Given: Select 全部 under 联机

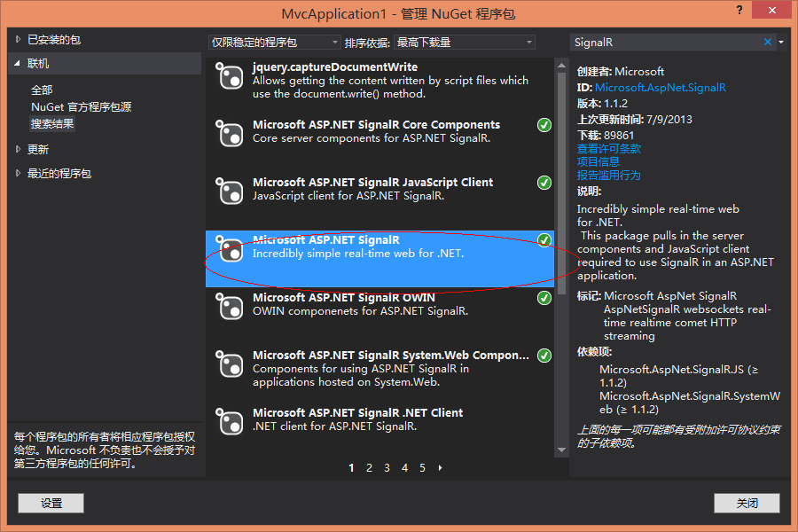Looking at the screenshot, I should (x=42, y=90).
